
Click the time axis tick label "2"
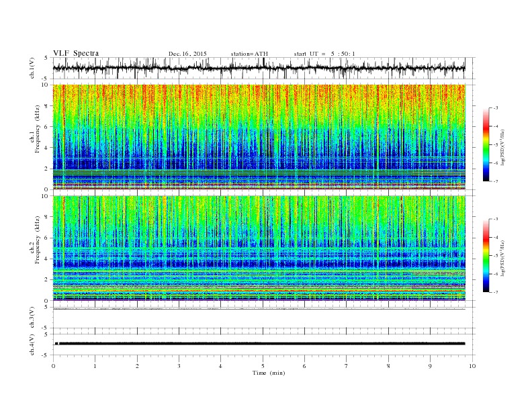coord(137,366)
